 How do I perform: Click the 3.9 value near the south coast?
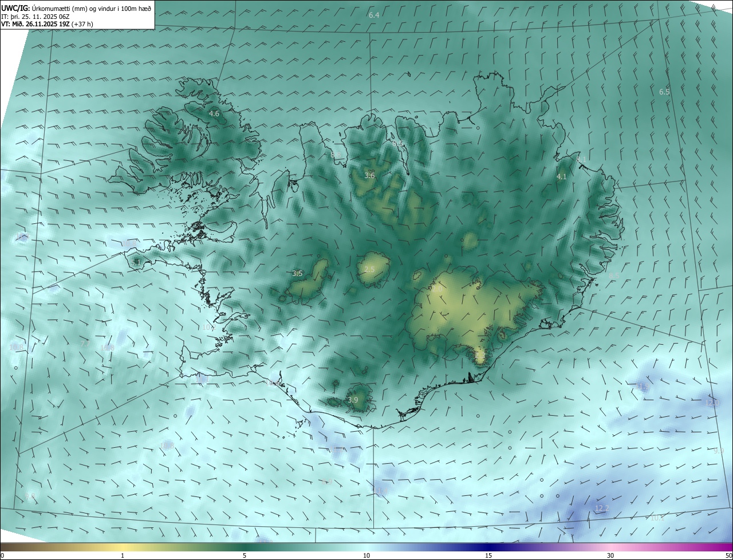pyautogui.click(x=353, y=400)
